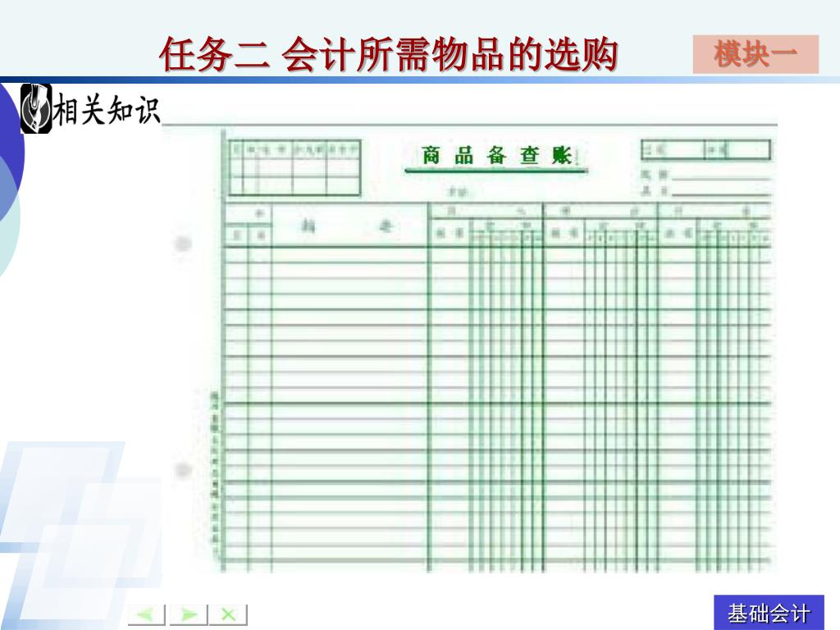Close slideshow with the green X button

click(228, 614)
